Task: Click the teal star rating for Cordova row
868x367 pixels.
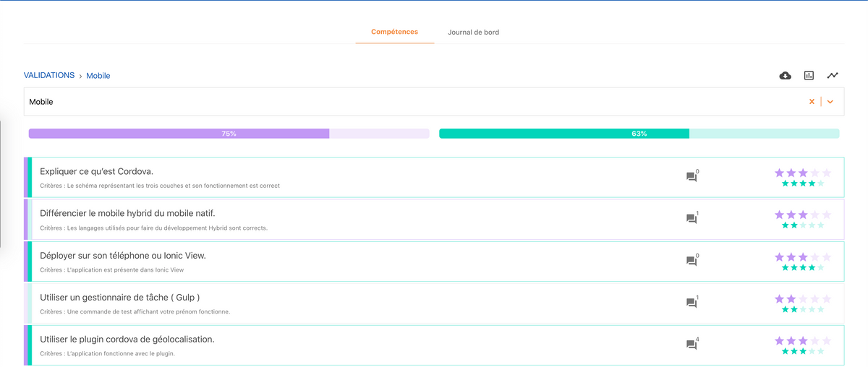Action: pos(803,183)
